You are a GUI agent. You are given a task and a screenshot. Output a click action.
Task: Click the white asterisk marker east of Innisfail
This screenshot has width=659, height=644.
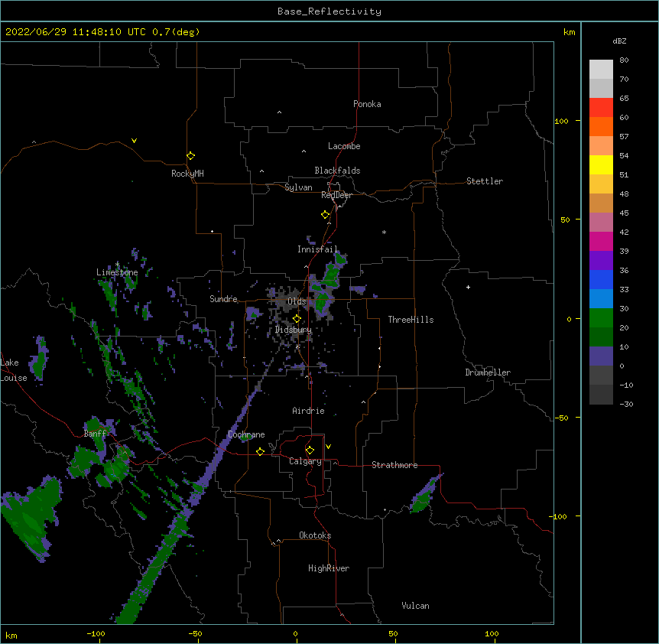pos(384,232)
